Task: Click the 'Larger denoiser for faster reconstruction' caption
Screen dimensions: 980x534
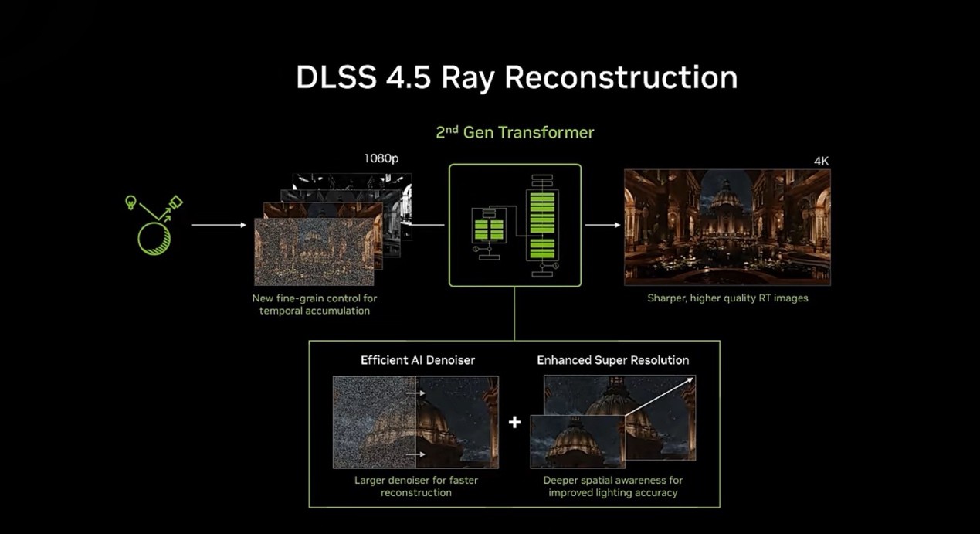Action: coord(416,486)
